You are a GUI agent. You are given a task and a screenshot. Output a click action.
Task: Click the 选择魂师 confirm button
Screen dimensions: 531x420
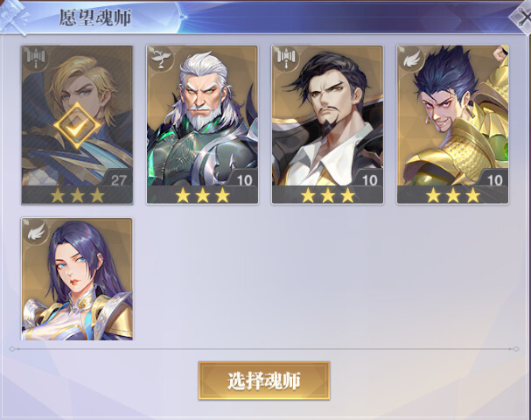tap(264, 381)
